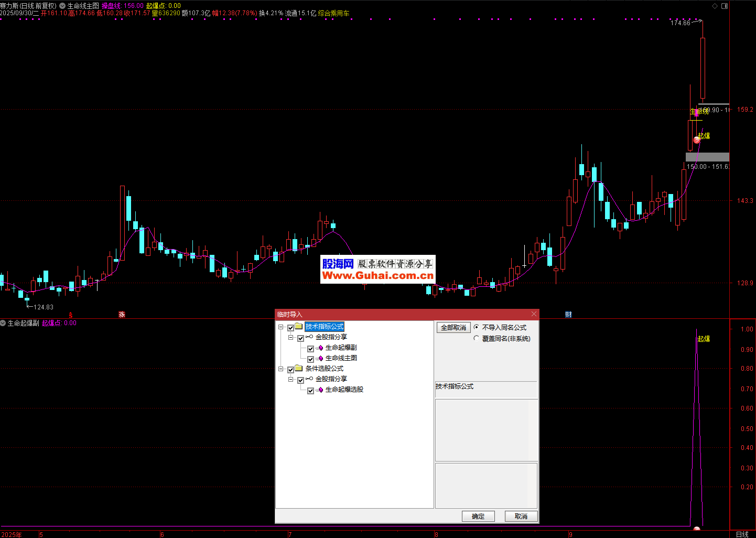Click the magenta formula icon beside 生命起爆副

tap(320, 348)
